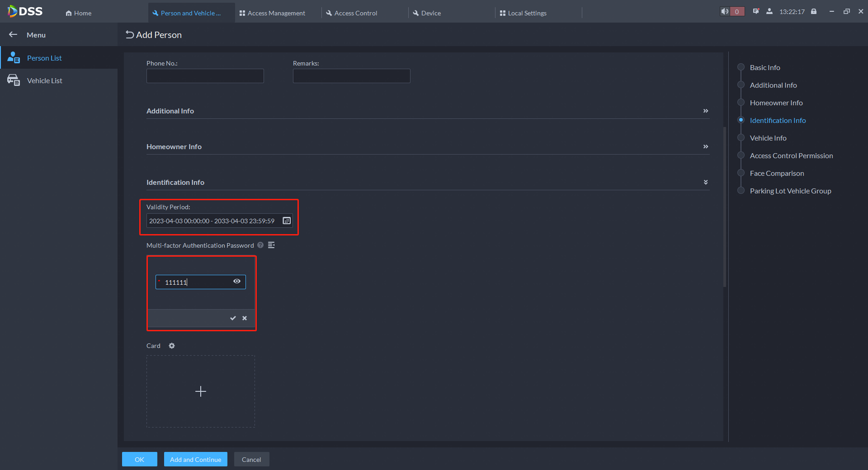Confirm the password with checkmark
The height and width of the screenshot is (470, 868).
click(x=233, y=318)
